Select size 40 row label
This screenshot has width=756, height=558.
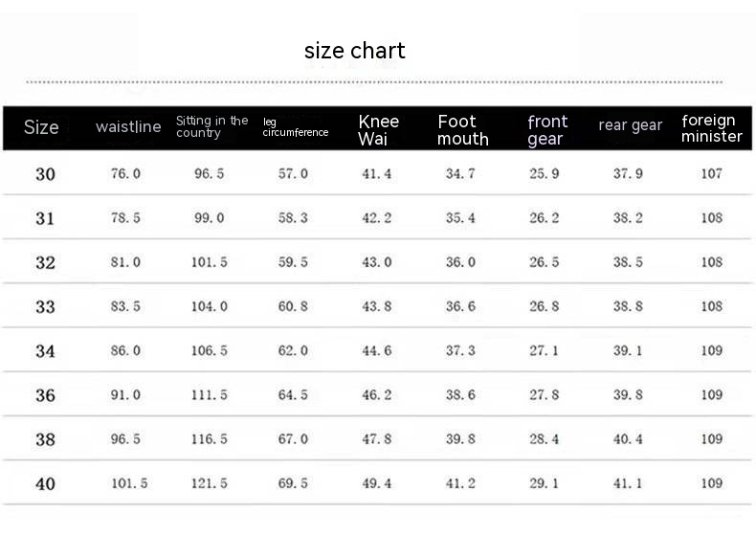click(x=45, y=483)
